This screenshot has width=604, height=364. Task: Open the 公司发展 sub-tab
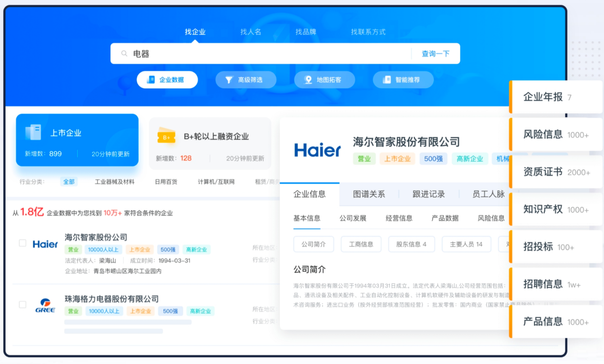click(x=353, y=218)
